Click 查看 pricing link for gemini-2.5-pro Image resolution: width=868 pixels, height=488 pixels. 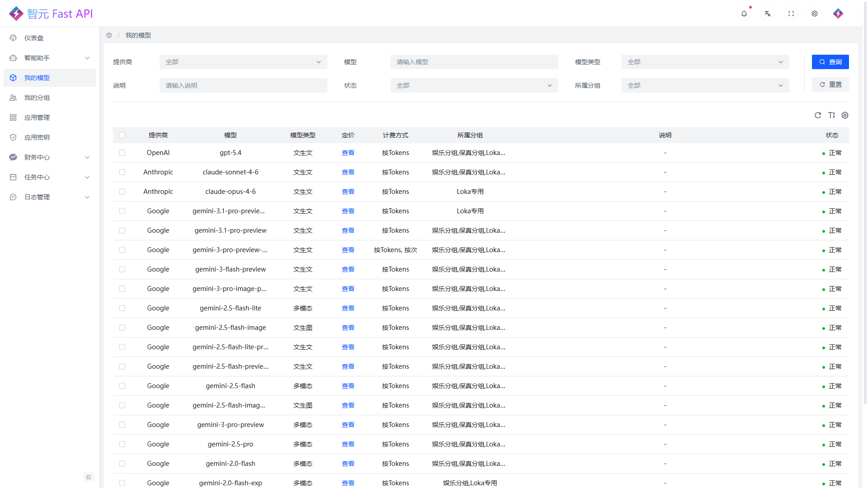click(x=348, y=444)
